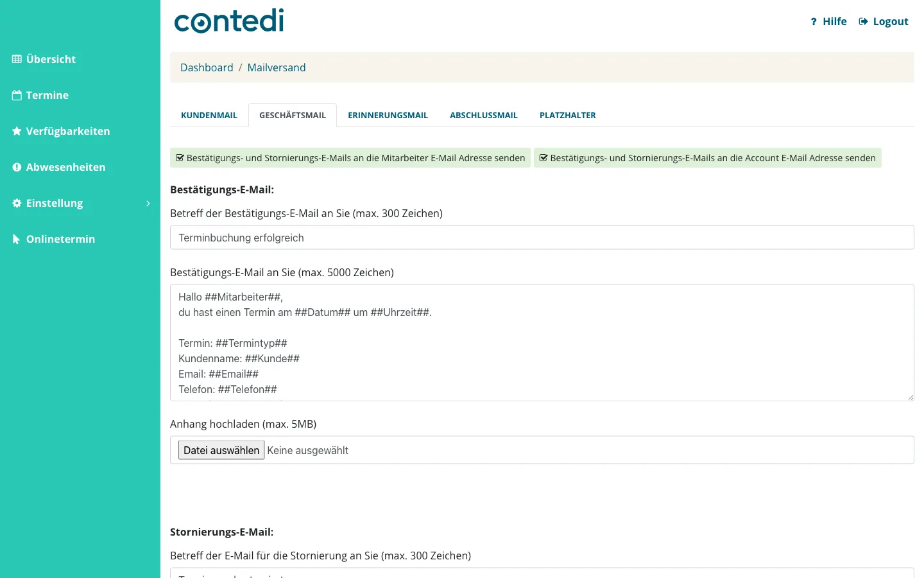Switch to the KUNDENMAIL tab
This screenshot has height=578, width=924.
209,116
